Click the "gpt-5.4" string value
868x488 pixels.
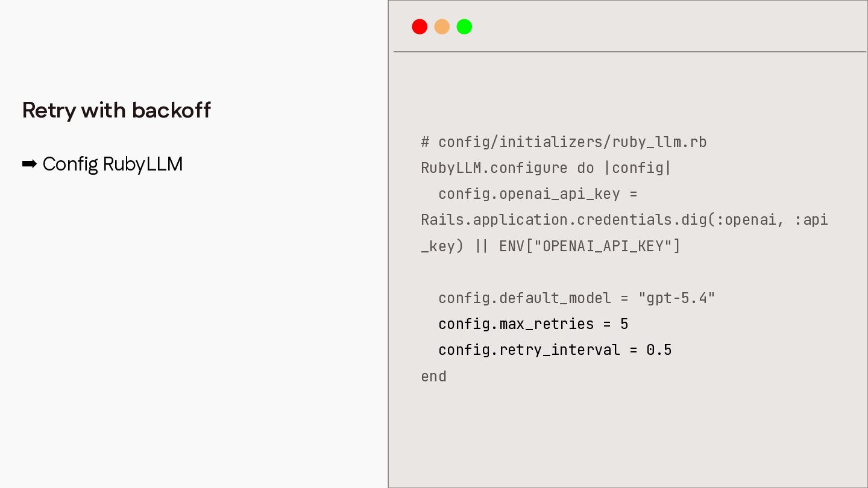click(676, 298)
